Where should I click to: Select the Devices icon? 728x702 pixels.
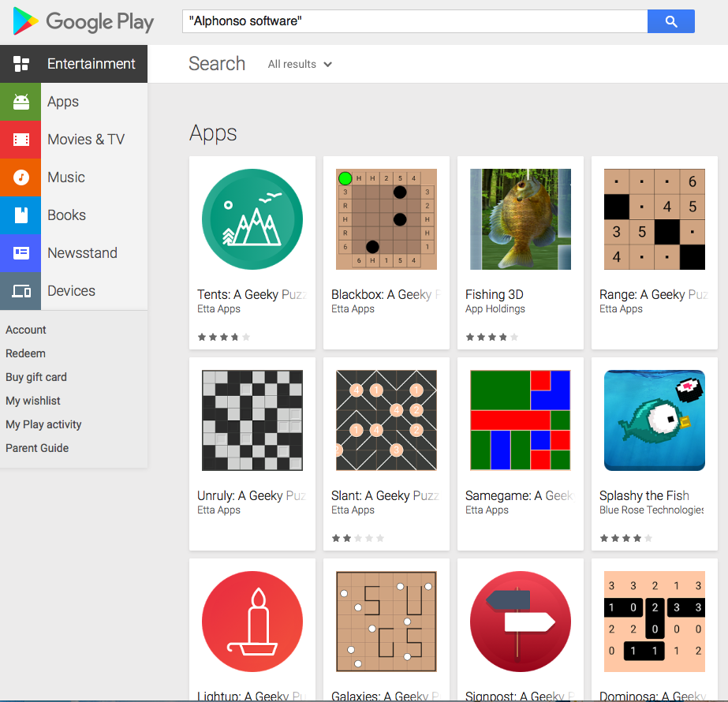point(21,291)
